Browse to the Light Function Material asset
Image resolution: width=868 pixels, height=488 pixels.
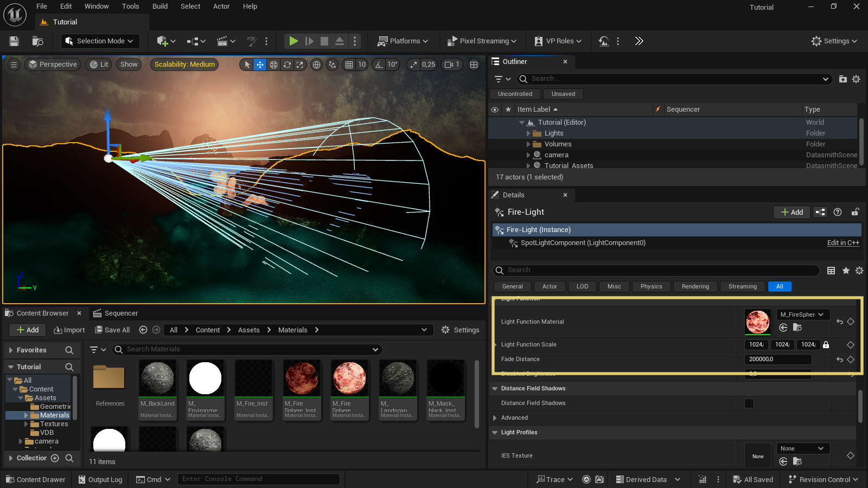(797, 328)
